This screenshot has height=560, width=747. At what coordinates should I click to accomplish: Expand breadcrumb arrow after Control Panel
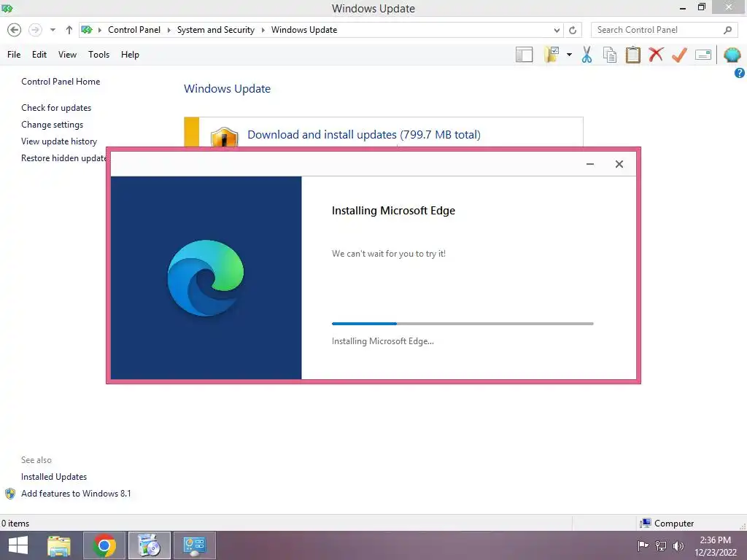[x=169, y=30]
